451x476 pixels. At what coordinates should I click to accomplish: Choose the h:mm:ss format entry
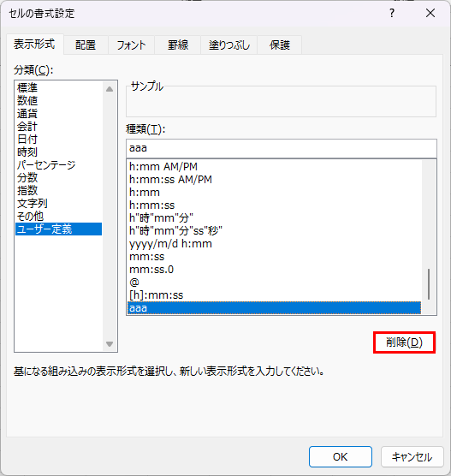point(275,205)
